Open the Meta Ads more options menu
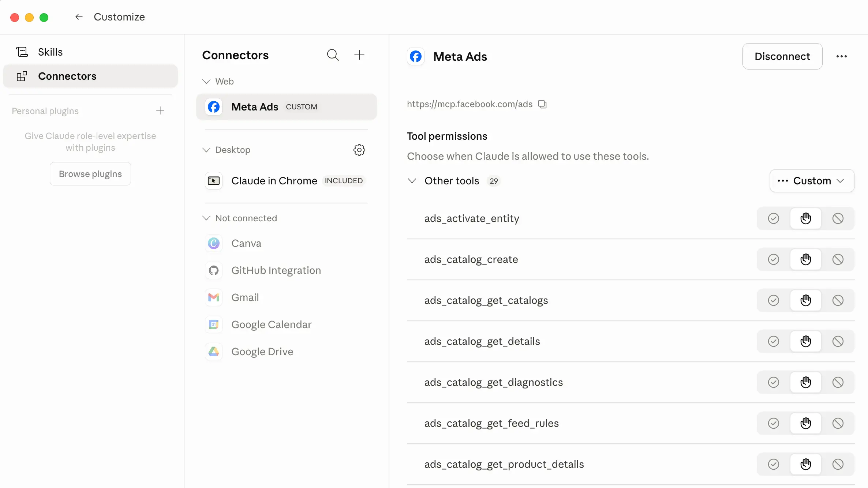 [x=842, y=56]
